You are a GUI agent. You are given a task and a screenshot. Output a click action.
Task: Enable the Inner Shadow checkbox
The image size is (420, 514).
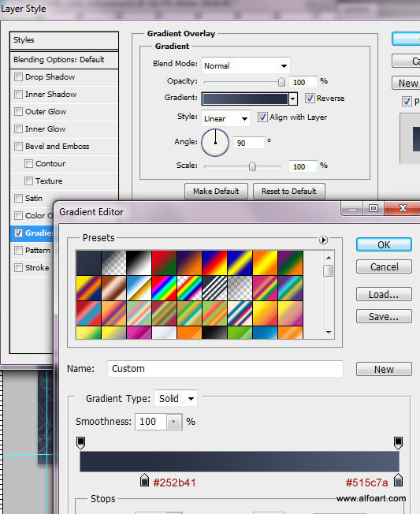tap(18, 94)
